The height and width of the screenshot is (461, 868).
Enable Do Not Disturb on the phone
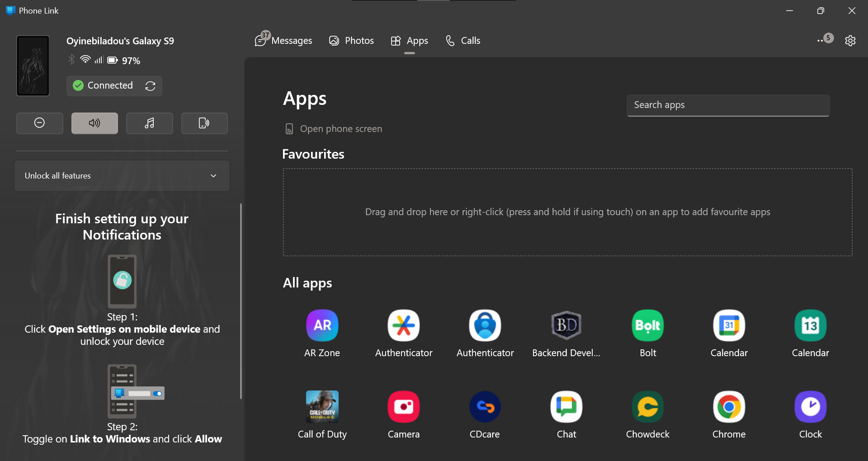tap(39, 123)
